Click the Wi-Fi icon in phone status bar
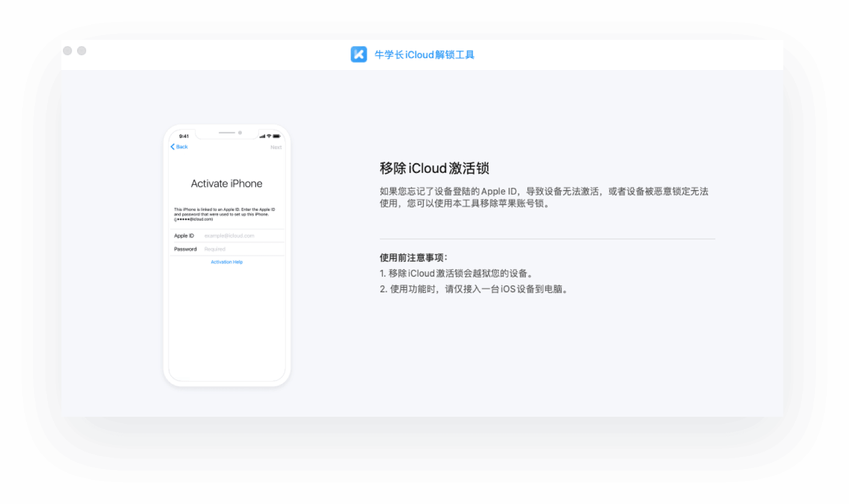This screenshot has width=849, height=504. (x=269, y=136)
